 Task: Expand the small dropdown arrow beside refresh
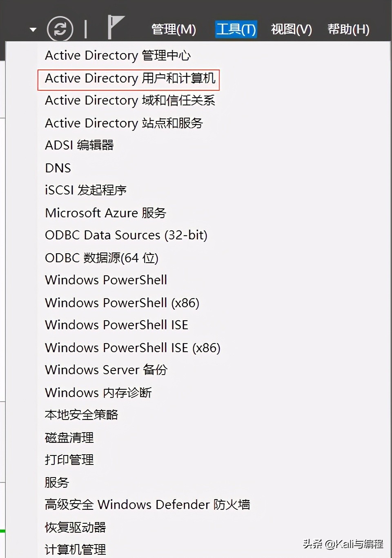pos(33,29)
